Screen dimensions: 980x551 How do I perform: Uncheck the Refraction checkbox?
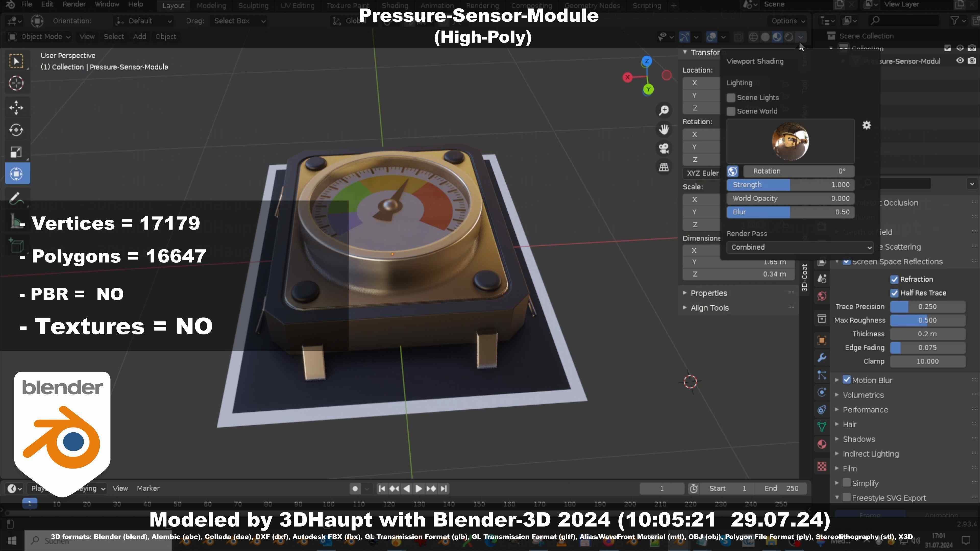click(x=894, y=280)
